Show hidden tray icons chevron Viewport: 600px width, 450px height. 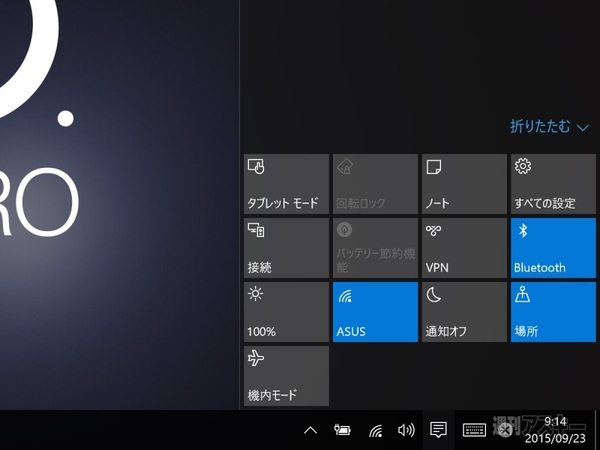[310, 430]
